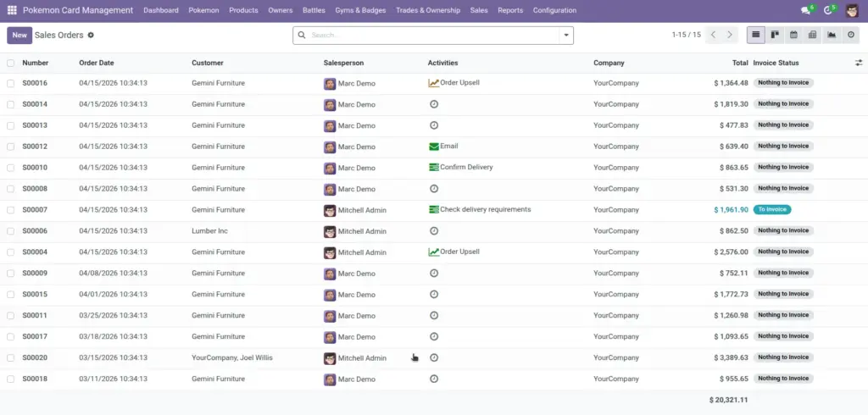This screenshot has height=415, width=868.
Task: Sort by Total column header
Action: pos(740,63)
